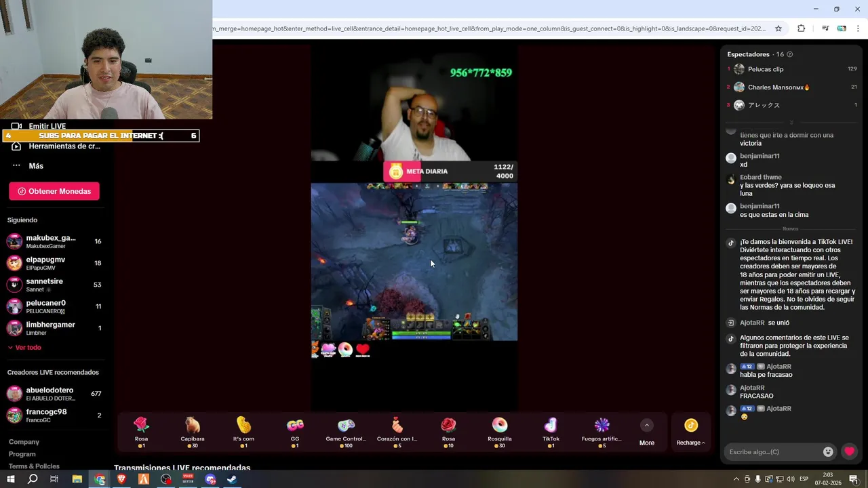Open the Windows Start menu

[10, 479]
